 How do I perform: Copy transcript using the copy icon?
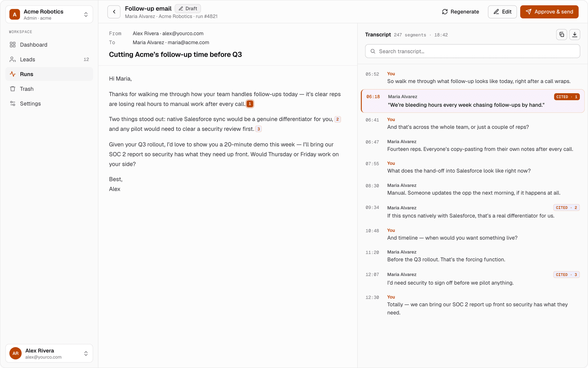coord(562,34)
